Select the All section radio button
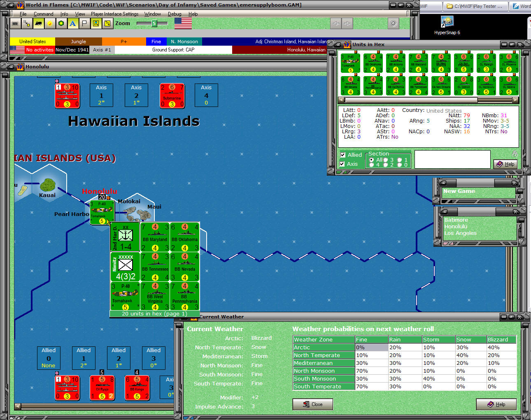Screen dimensions: 531x420 pos(372,160)
